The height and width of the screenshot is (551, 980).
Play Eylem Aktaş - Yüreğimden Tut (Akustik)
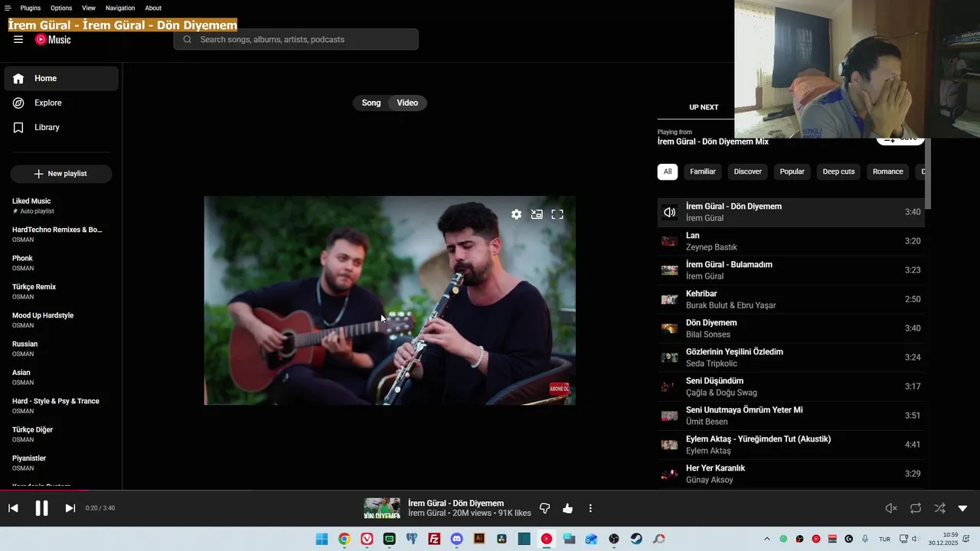point(791,445)
